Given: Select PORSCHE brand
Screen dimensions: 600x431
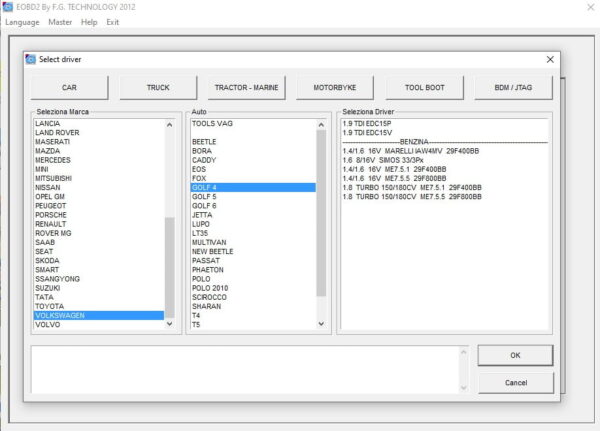Looking at the screenshot, I should (x=99, y=215).
